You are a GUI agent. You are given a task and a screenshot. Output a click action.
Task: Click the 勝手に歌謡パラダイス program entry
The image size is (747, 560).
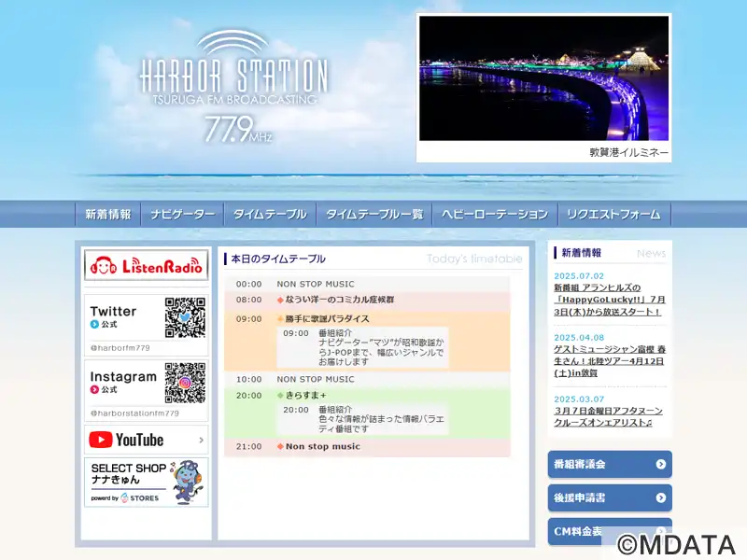[328, 319]
